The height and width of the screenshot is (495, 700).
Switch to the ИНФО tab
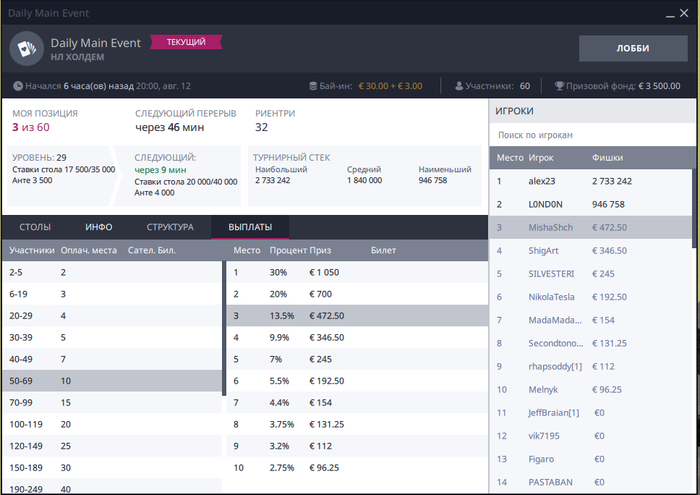tap(99, 227)
